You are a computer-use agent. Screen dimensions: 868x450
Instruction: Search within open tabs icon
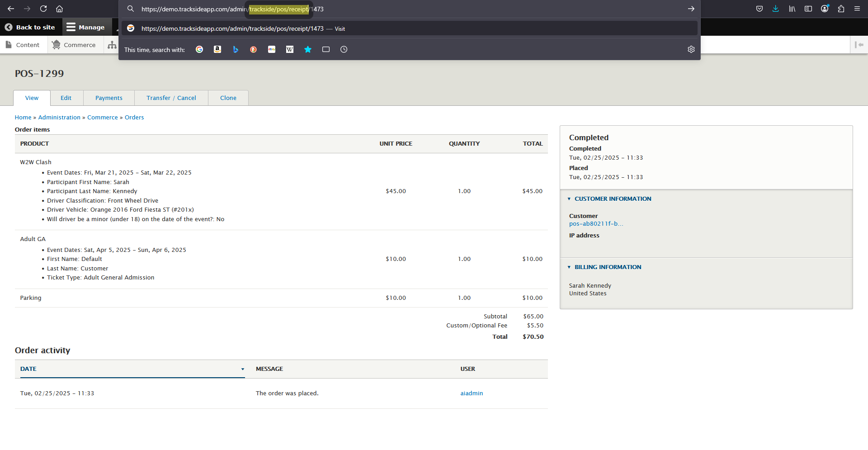pyautogui.click(x=326, y=49)
